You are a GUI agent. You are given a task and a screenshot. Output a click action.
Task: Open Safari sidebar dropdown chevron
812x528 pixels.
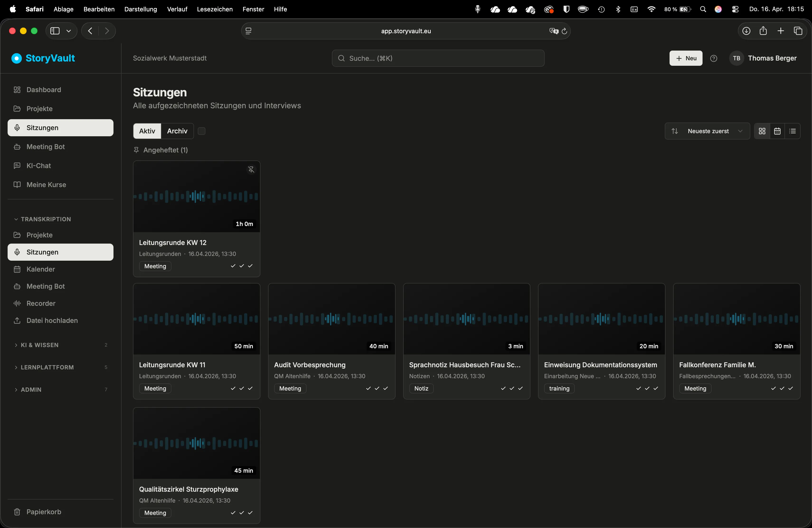[x=69, y=31]
